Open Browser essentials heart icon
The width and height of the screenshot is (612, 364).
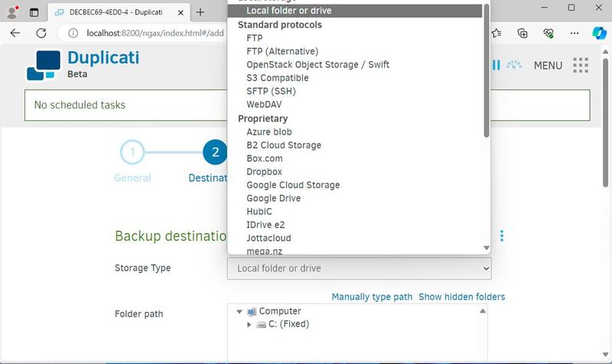[549, 33]
